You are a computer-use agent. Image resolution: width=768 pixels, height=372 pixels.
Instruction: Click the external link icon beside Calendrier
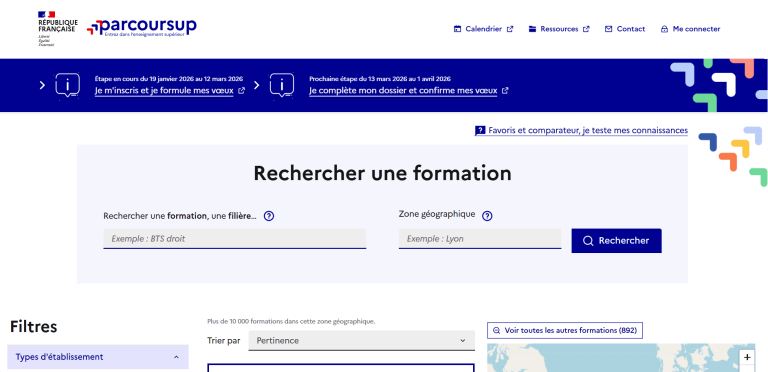coord(510,29)
